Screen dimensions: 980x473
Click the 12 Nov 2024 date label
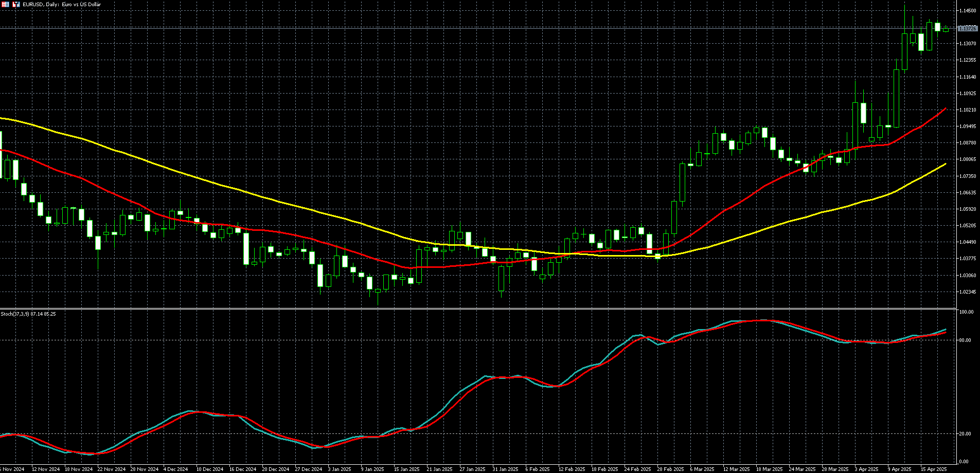tap(46, 469)
